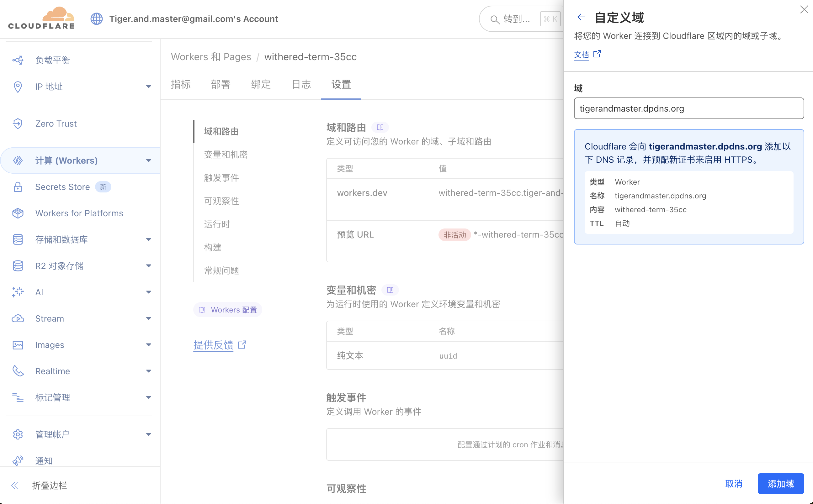The width and height of the screenshot is (813, 504).
Task: Click the AI sparkle icon
Action: pyautogui.click(x=18, y=292)
